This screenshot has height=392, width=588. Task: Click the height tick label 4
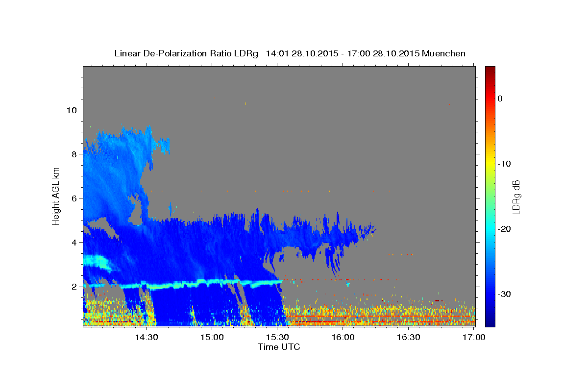coord(73,242)
